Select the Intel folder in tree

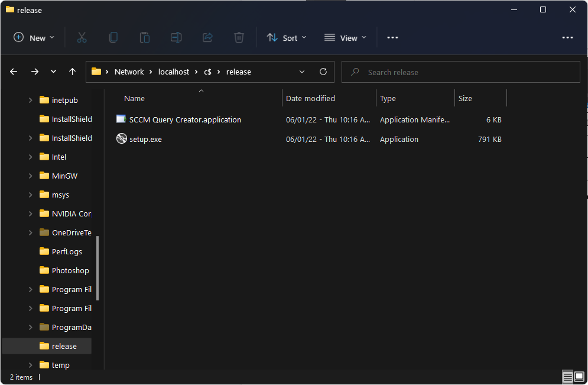click(59, 157)
